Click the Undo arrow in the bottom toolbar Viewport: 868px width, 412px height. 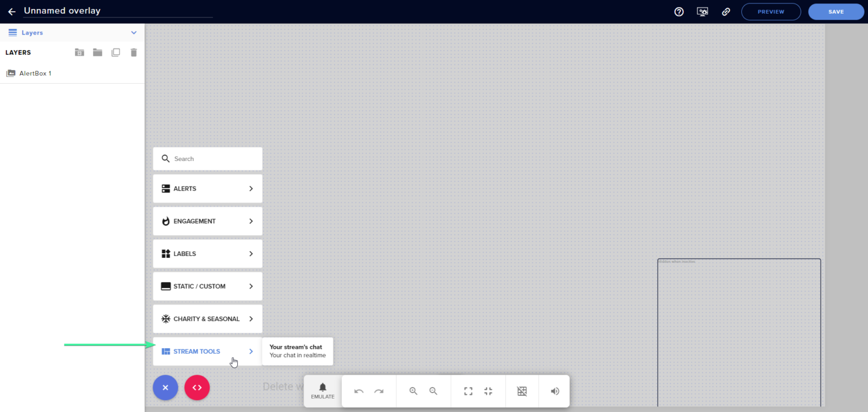[359, 391]
